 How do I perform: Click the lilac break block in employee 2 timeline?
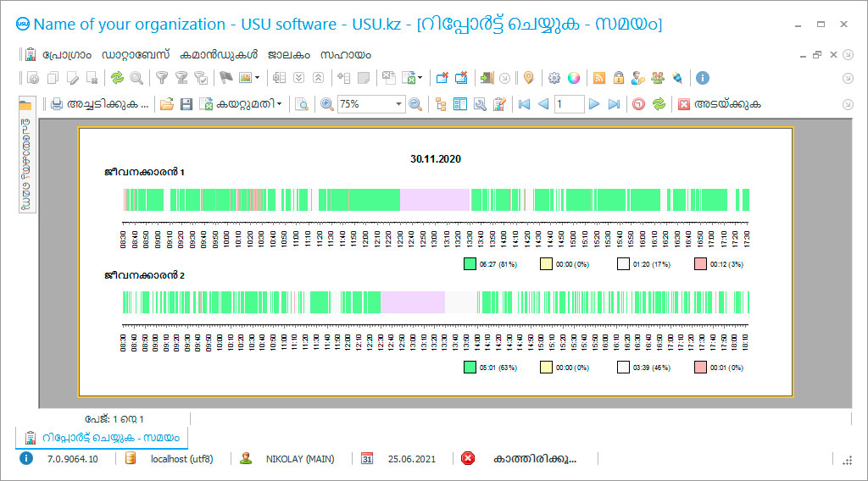pos(413,302)
